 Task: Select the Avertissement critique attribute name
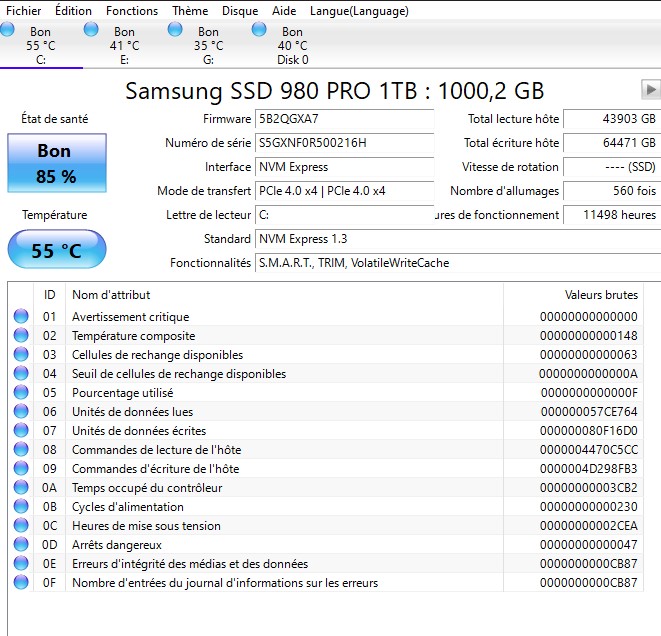(131, 317)
